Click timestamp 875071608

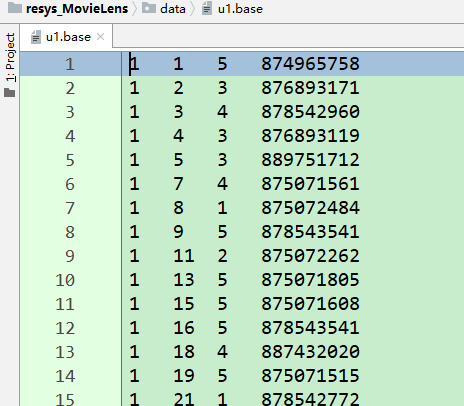click(310, 304)
